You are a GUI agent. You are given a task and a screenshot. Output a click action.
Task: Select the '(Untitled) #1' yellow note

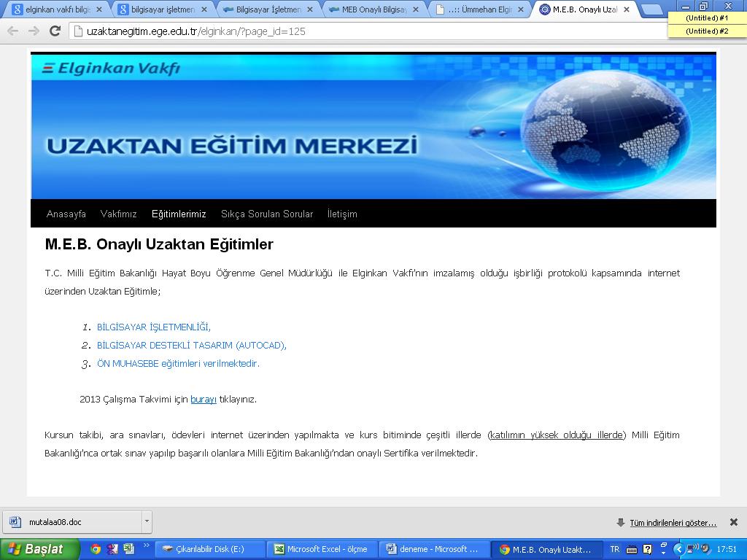point(707,18)
